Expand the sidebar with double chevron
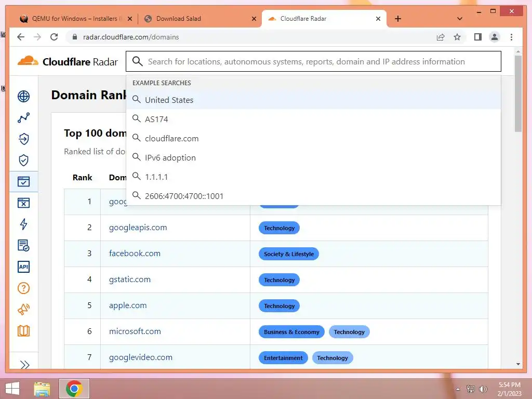This screenshot has height=399, width=532. pos(24,365)
